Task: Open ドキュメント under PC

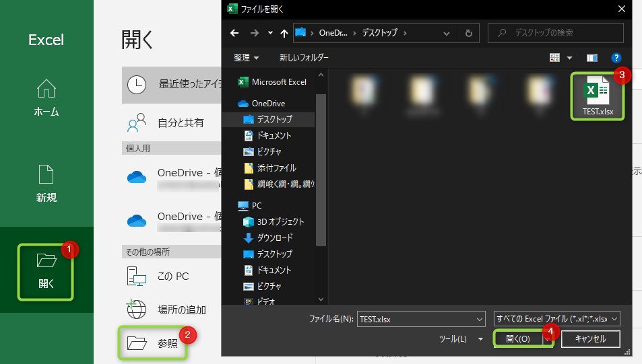Action: pyautogui.click(x=268, y=270)
